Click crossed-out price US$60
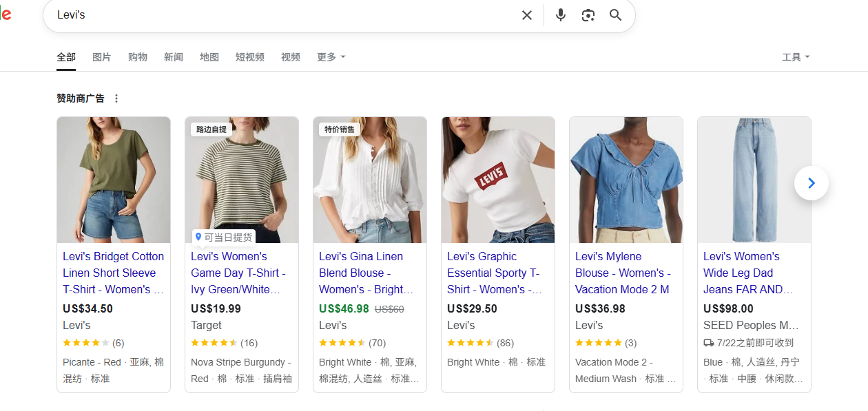The width and height of the screenshot is (868, 411). 389,309
